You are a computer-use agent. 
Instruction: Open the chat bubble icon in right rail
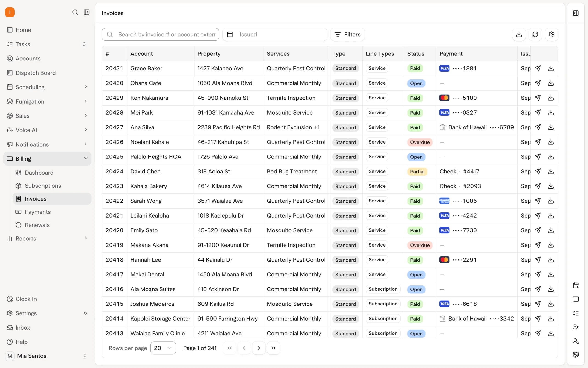[576, 299]
